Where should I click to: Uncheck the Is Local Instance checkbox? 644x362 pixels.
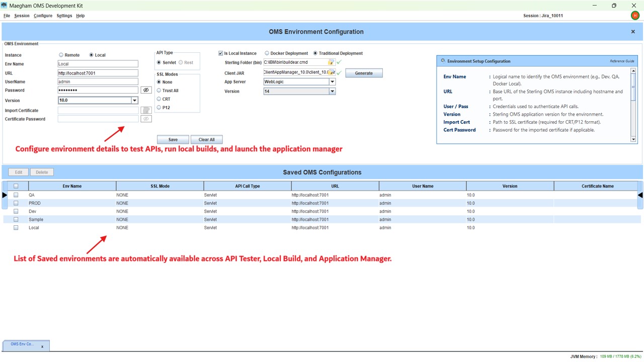220,53
